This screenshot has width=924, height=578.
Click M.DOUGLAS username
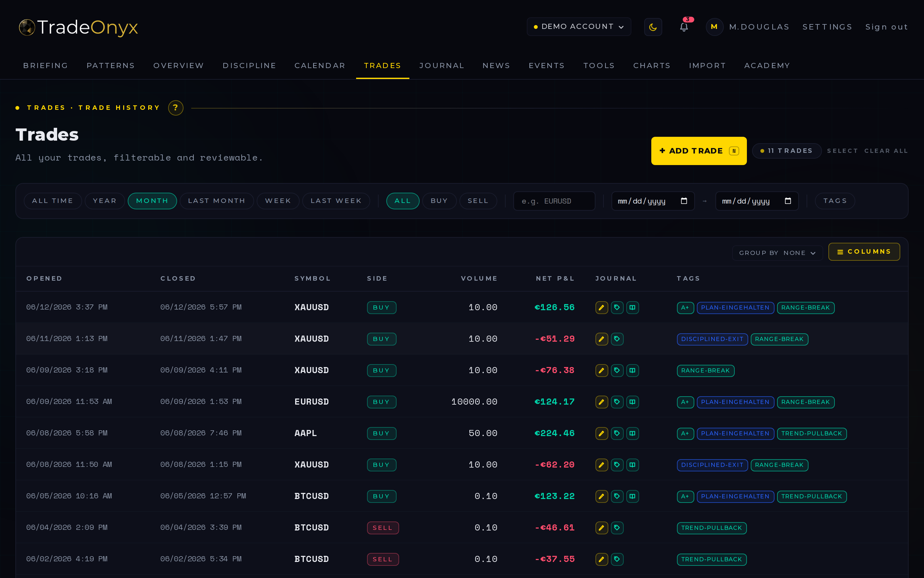tap(759, 27)
